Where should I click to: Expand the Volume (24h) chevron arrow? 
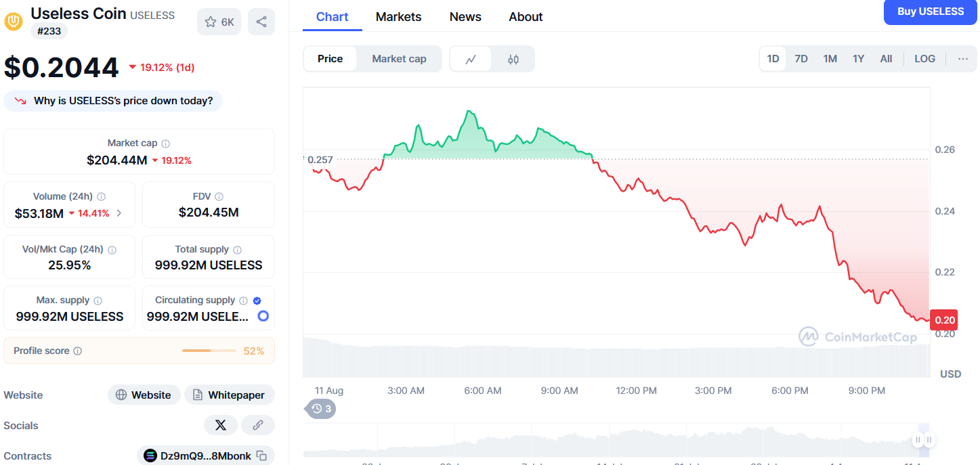[x=119, y=213]
